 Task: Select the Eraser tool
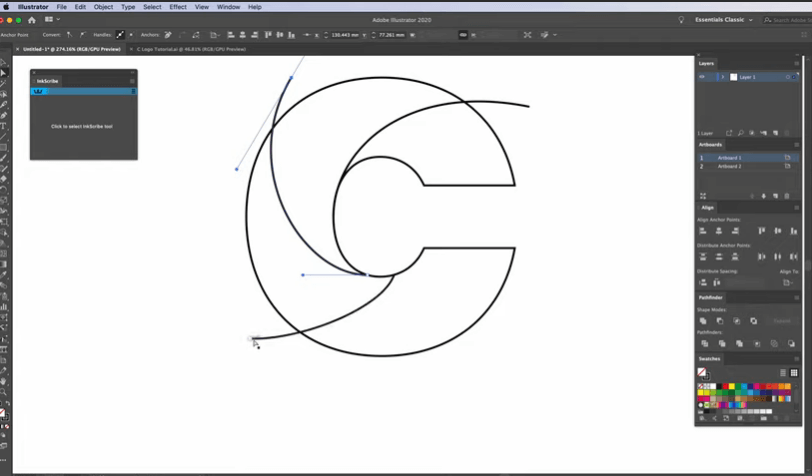[3, 179]
